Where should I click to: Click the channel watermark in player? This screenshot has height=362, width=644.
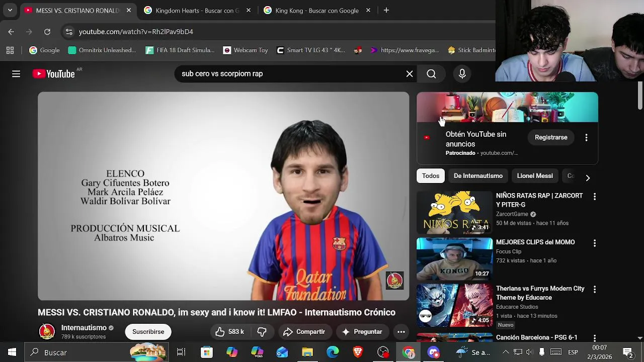[395, 281]
